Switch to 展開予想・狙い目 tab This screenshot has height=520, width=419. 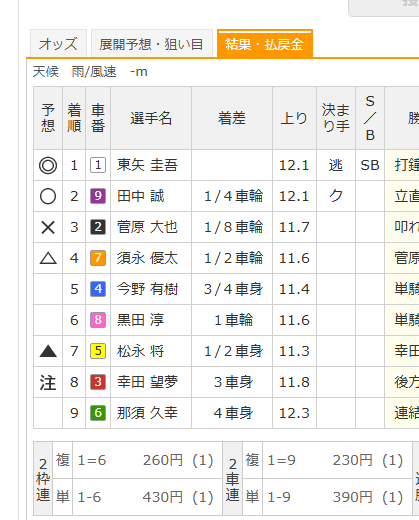pos(152,44)
